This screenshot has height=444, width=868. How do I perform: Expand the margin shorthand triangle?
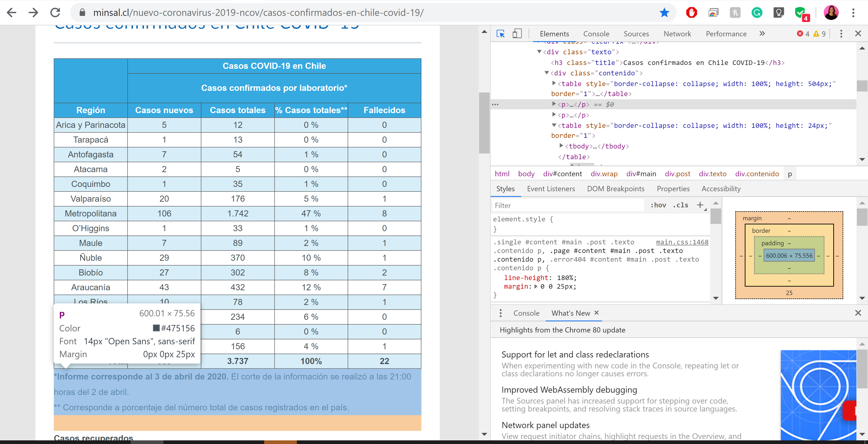pos(536,287)
